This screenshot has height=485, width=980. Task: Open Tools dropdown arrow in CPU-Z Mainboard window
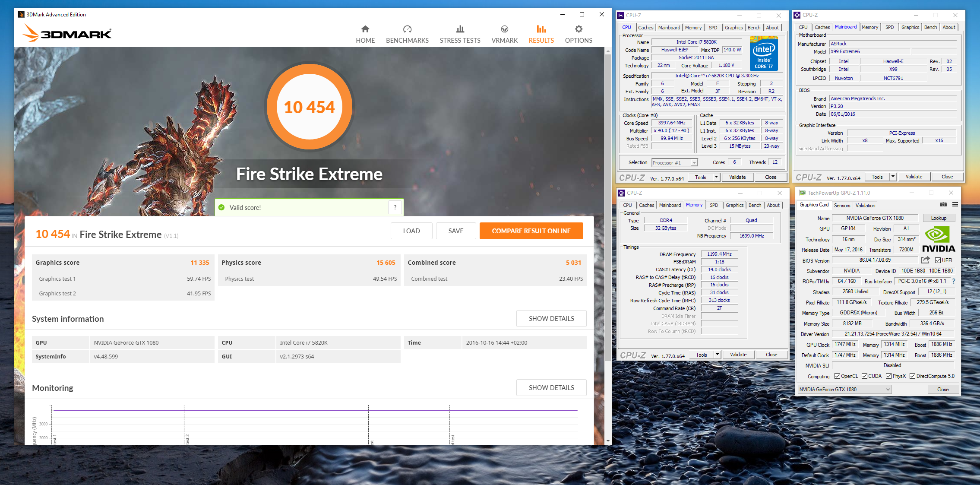pyautogui.click(x=893, y=177)
